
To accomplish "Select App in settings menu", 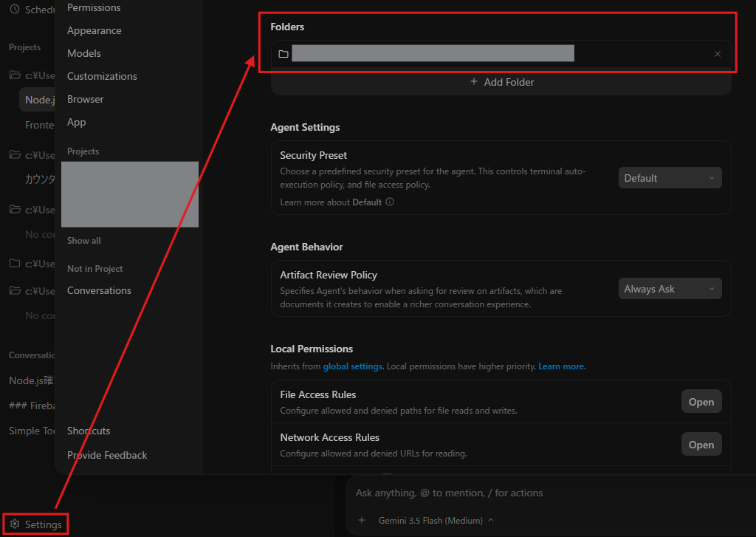I will coord(76,122).
